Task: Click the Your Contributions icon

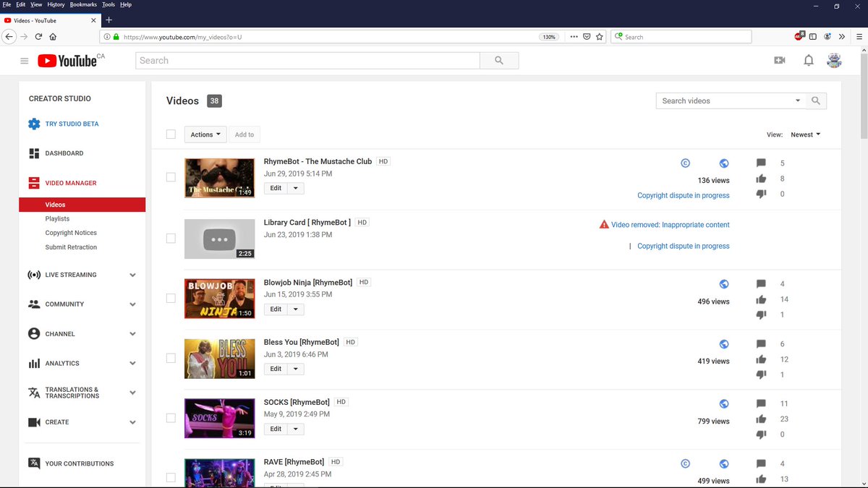Action: (x=34, y=463)
